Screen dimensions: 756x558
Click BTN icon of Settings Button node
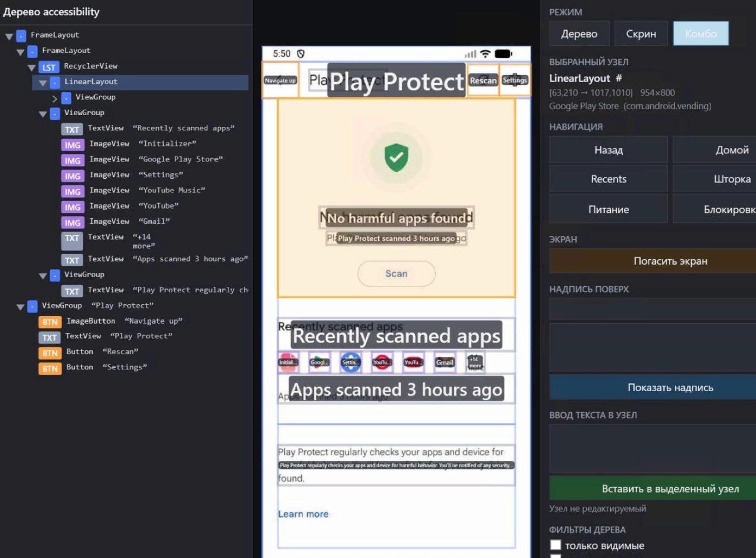[x=50, y=368]
